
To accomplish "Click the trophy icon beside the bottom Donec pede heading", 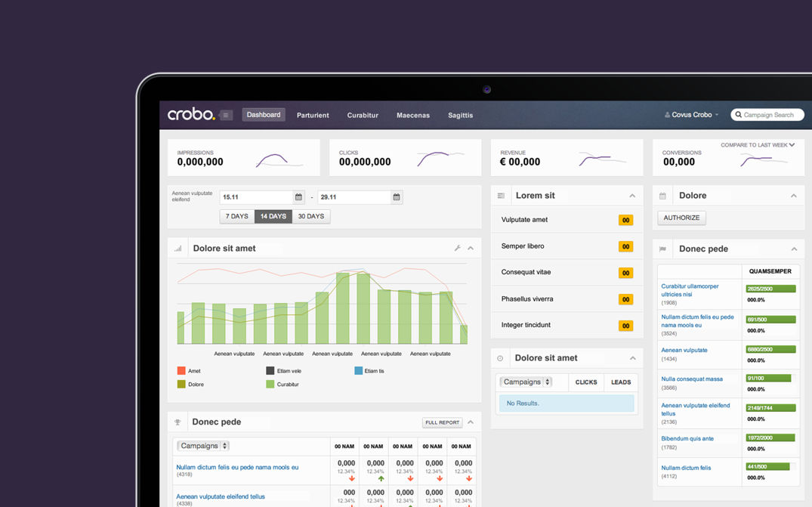I will pos(178,422).
